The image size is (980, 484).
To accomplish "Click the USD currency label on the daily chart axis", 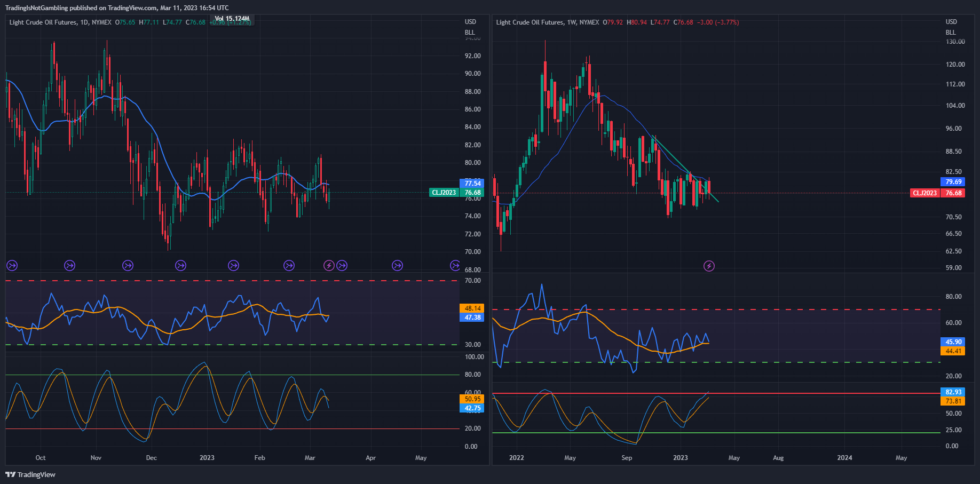I will click(x=470, y=22).
